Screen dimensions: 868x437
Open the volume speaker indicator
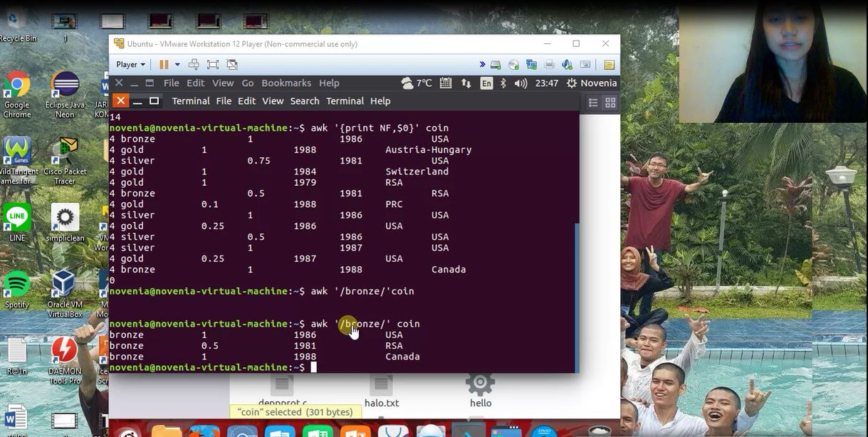[521, 83]
